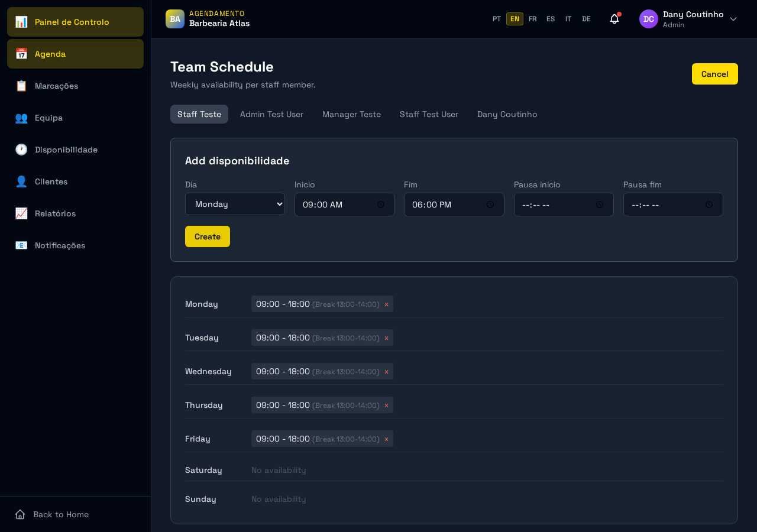Switch language to DE
This screenshot has height=532, width=757.
(586, 19)
